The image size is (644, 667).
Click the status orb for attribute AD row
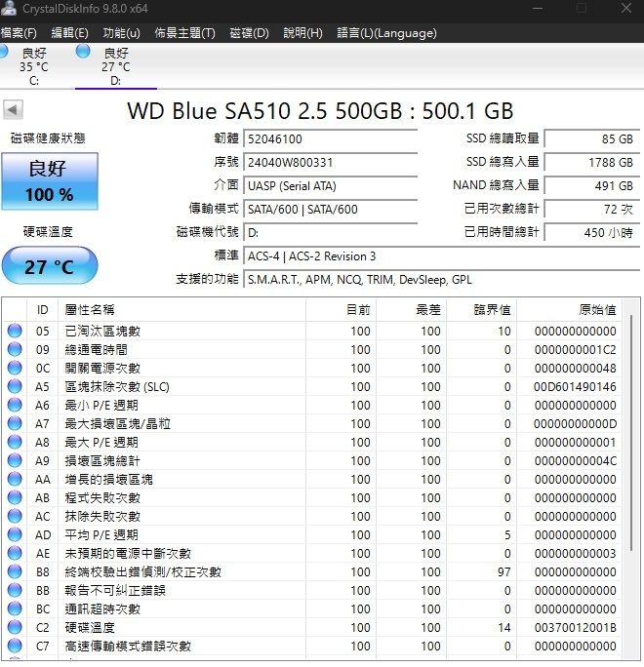(15, 535)
